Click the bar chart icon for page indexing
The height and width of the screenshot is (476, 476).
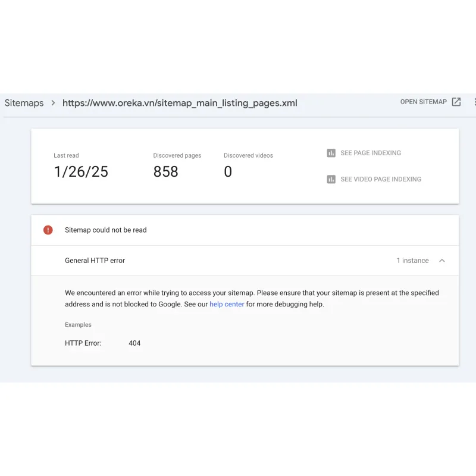pos(331,153)
